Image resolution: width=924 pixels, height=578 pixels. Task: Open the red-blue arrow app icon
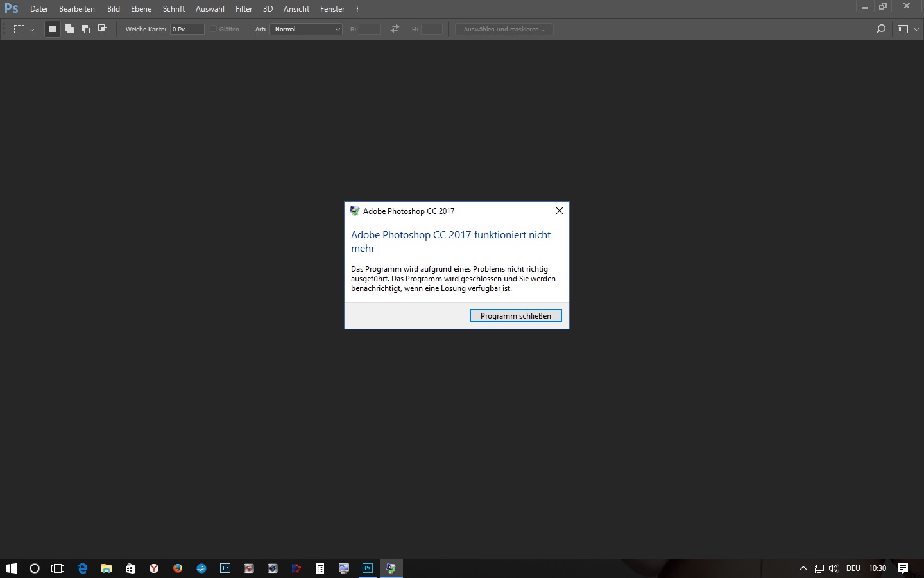point(296,568)
